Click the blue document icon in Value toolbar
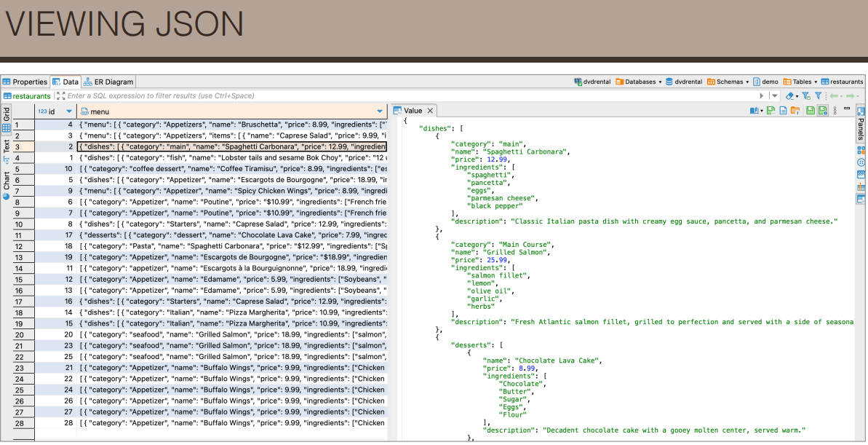This screenshot has height=445, width=868. [x=784, y=111]
